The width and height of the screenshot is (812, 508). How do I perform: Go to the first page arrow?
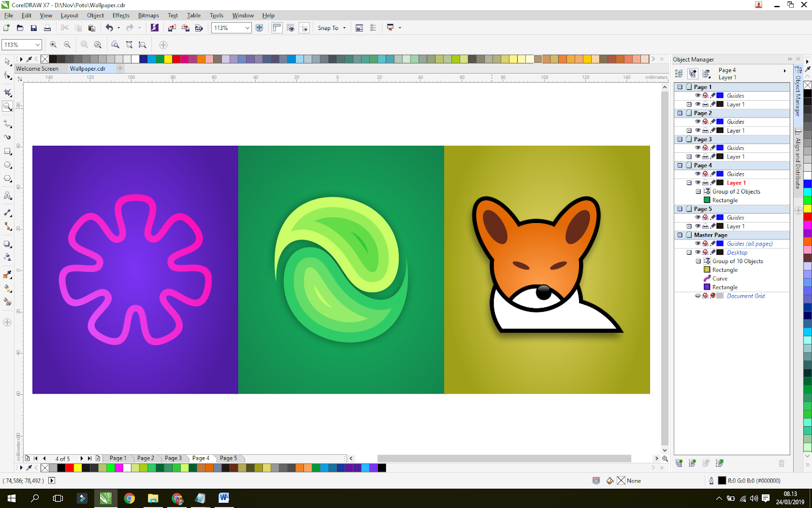tap(36, 458)
